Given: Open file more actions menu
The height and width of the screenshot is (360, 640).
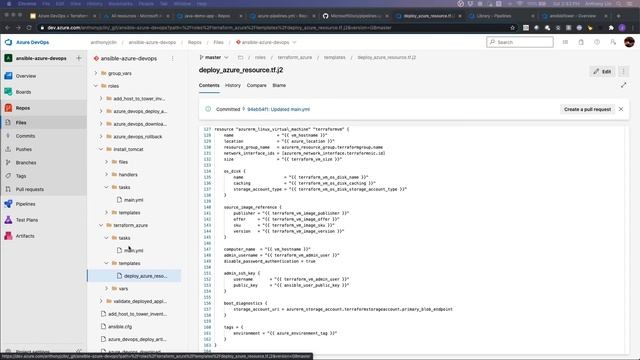Looking at the screenshot, I should [x=623, y=71].
